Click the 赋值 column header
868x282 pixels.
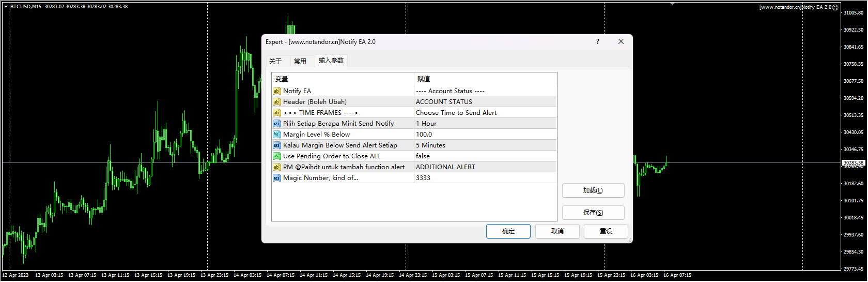(x=486, y=79)
